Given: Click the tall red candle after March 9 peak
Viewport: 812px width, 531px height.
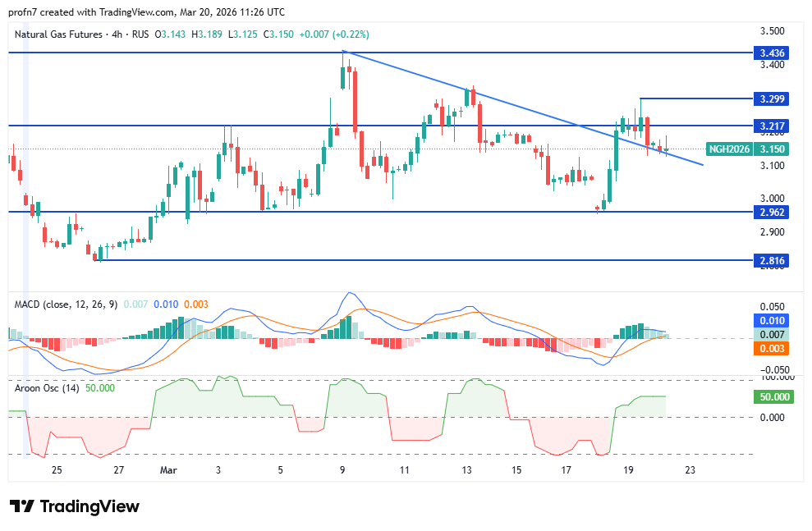Looking at the screenshot, I should [x=355, y=100].
